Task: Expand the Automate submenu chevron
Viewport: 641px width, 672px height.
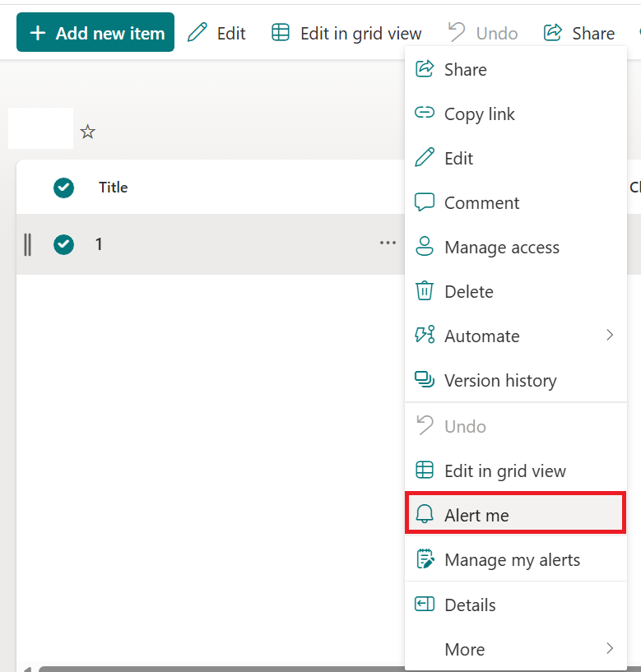Action: coord(610,335)
